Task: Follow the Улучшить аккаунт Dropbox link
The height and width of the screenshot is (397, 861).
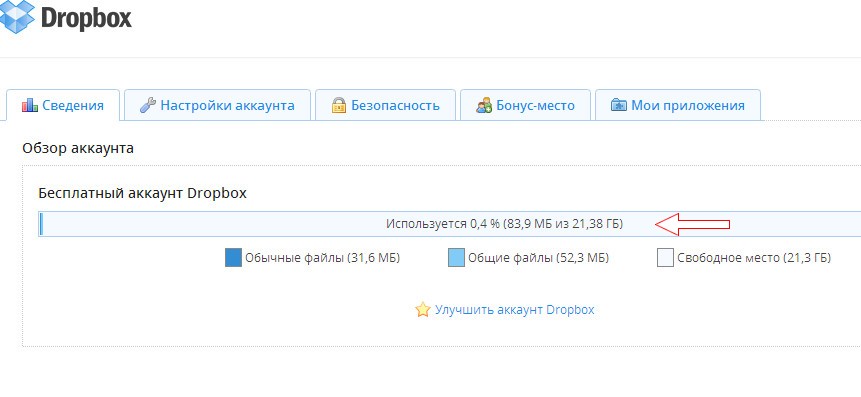Action: 515,310
